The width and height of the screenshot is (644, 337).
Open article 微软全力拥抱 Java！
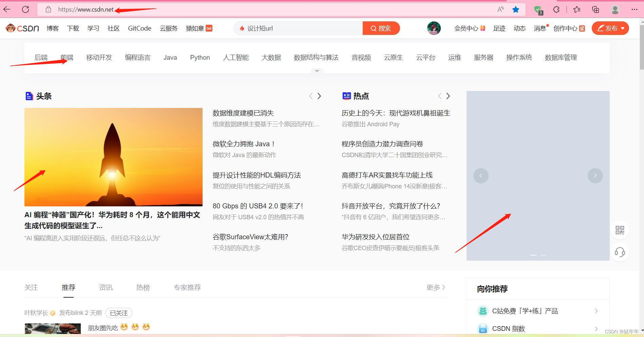(x=244, y=144)
